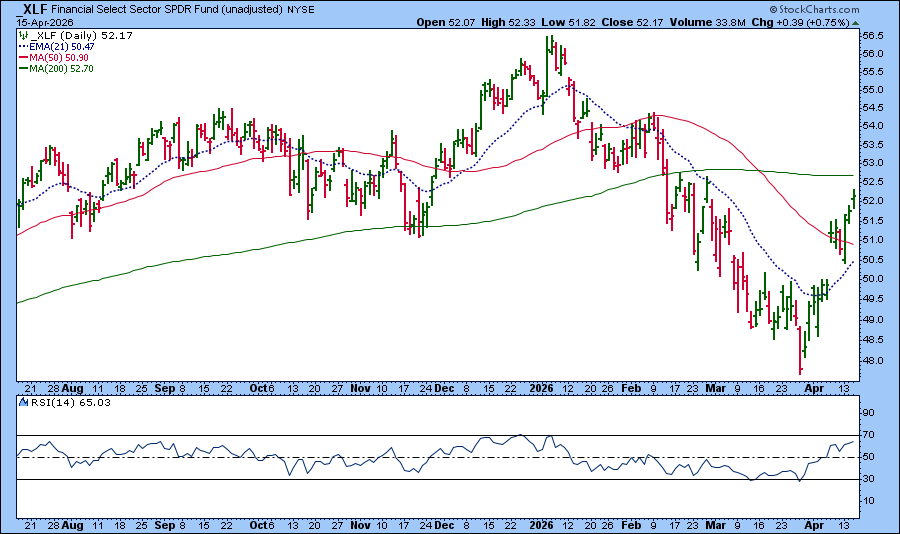Viewport: 900px width, 534px height.
Task: Click the 55.0 price axis label
Action: tap(872, 90)
